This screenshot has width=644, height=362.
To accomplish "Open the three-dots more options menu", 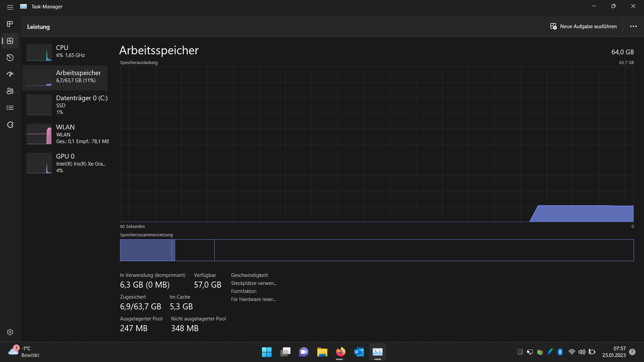I will pyautogui.click(x=633, y=26).
